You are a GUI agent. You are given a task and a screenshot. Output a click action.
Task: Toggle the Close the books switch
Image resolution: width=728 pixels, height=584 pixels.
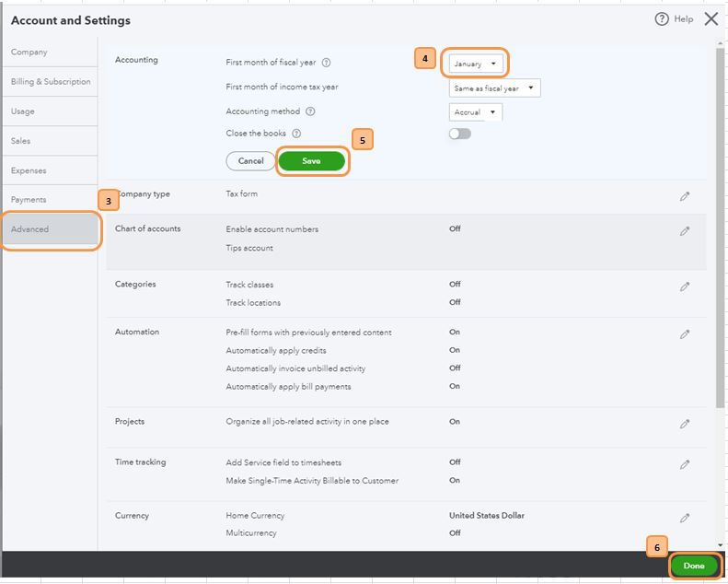pos(460,134)
